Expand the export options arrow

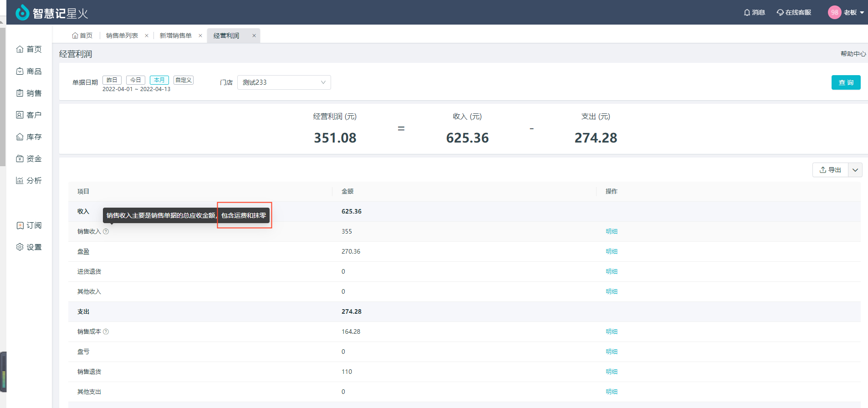coord(855,170)
